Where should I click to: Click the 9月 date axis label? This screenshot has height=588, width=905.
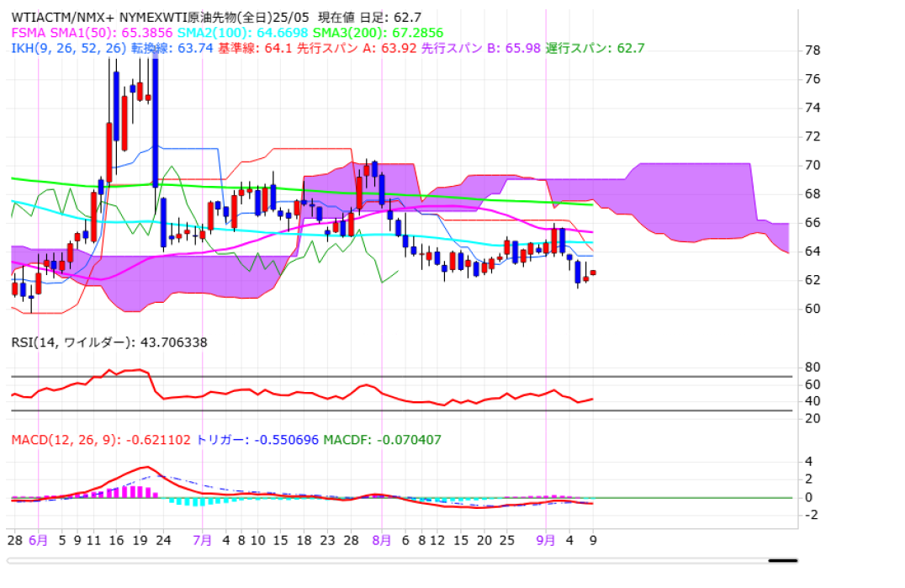pos(545,541)
